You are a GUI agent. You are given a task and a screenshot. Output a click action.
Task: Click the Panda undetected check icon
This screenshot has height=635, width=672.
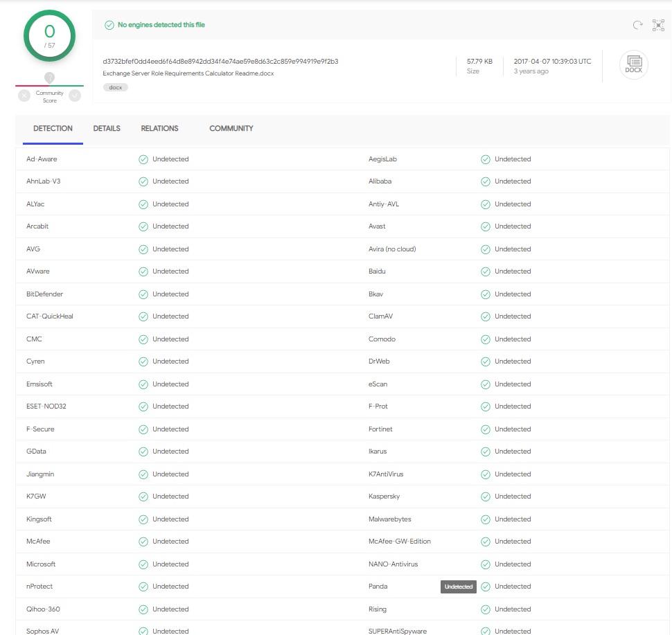coord(485,587)
